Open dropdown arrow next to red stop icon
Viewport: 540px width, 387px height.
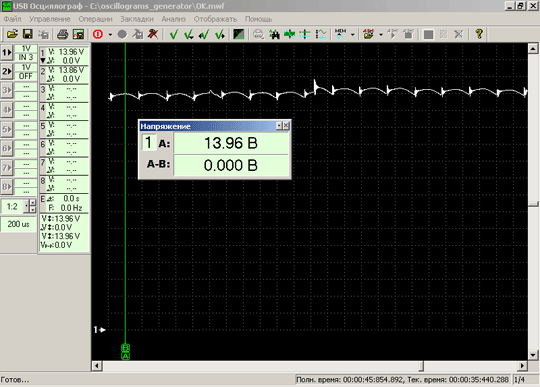110,34
